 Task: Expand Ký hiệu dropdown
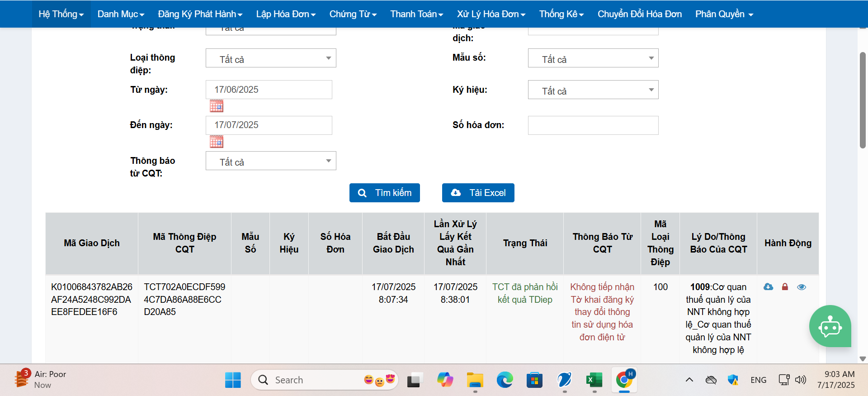click(593, 90)
